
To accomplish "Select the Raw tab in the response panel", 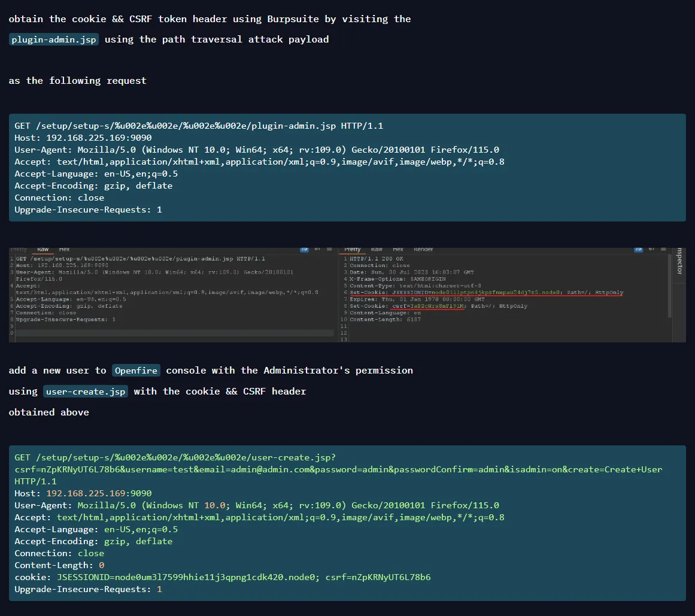I will pyautogui.click(x=377, y=250).
